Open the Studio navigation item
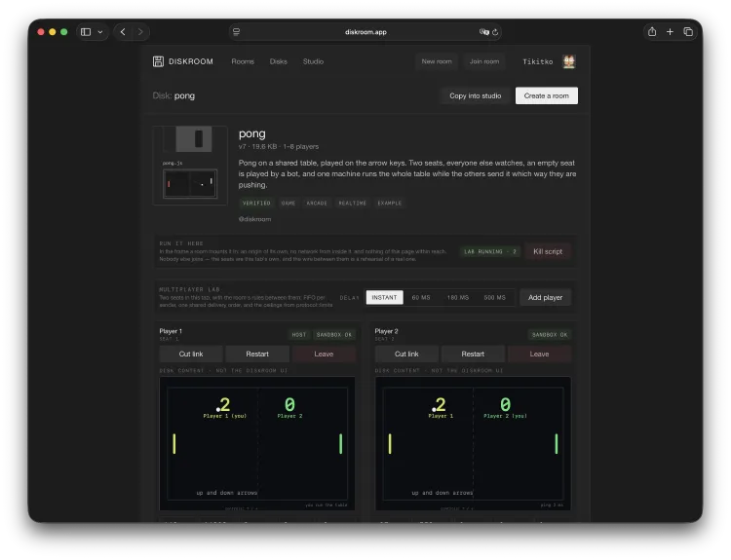Screen dimensions: 731x560 pyautogui.click(x=313, y=61)
